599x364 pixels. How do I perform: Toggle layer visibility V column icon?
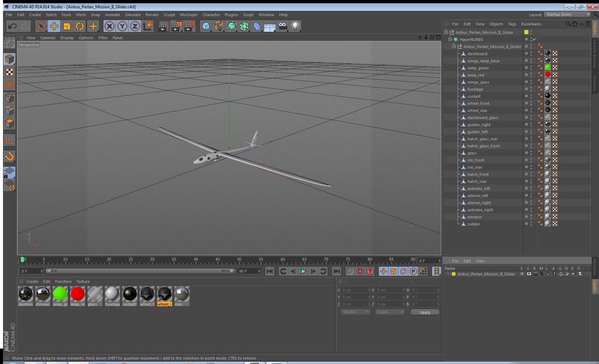click(529, 274)
